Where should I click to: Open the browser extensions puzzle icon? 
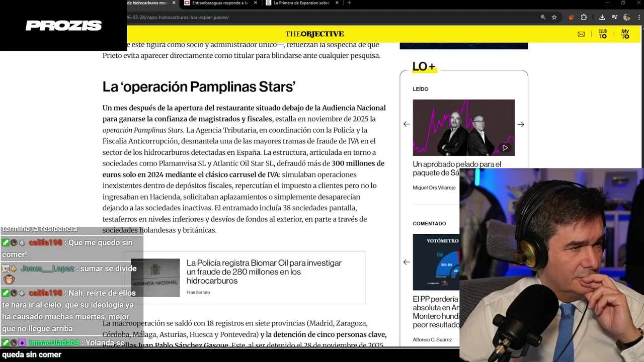584,17
